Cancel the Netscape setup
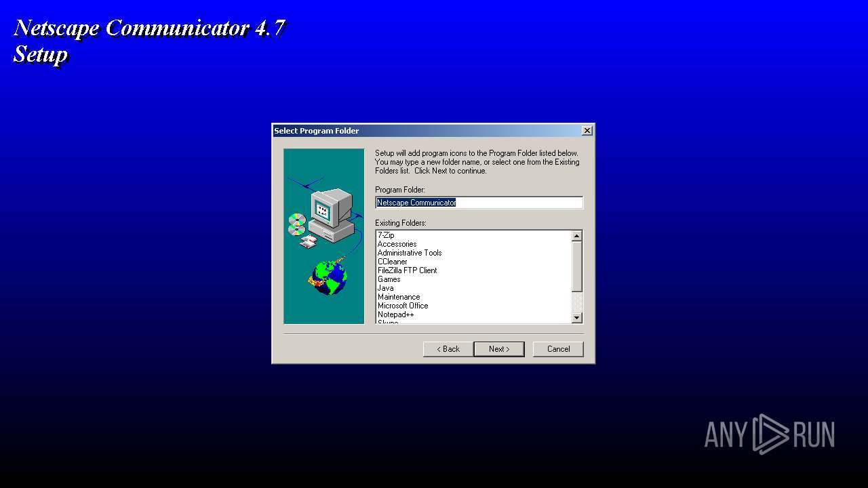The height and width of the screenshot is (488, 868). [558, 349]
